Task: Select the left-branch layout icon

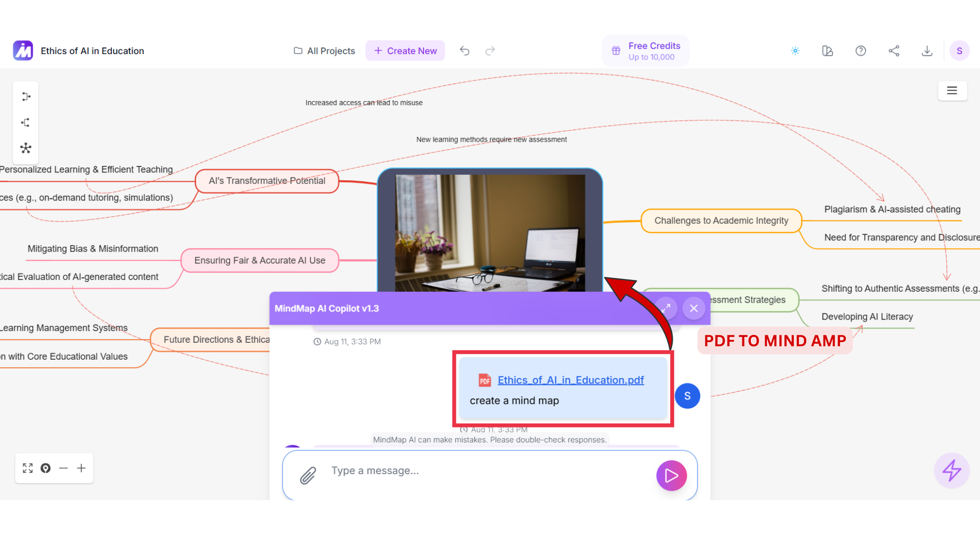Action: [x=26, y=122]
